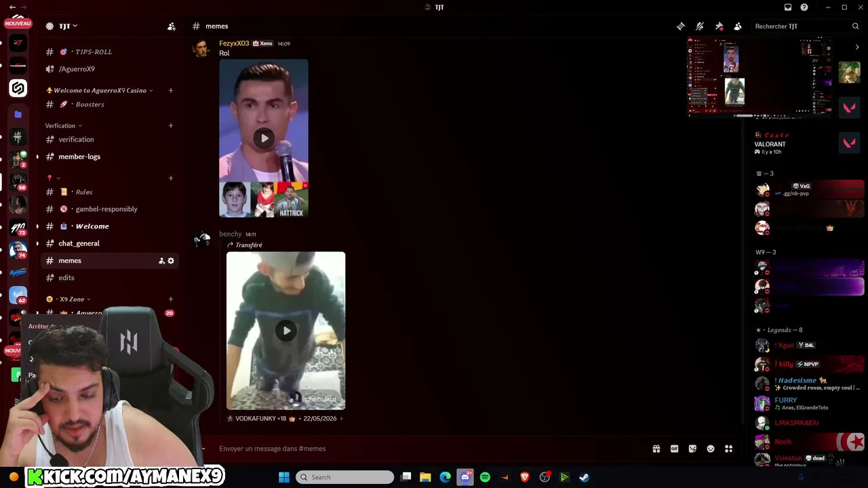Image resolution: width=868 pixels, height=488 pixels.
Task: Open the Windows Start menu
Action: pyautogui.click(x=284, y=477)
